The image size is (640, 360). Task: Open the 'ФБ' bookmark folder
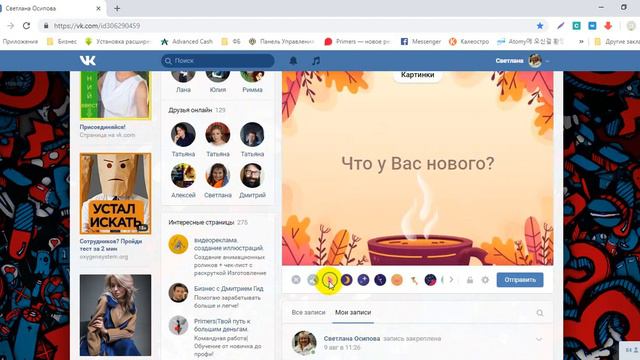tap(231, 42)
